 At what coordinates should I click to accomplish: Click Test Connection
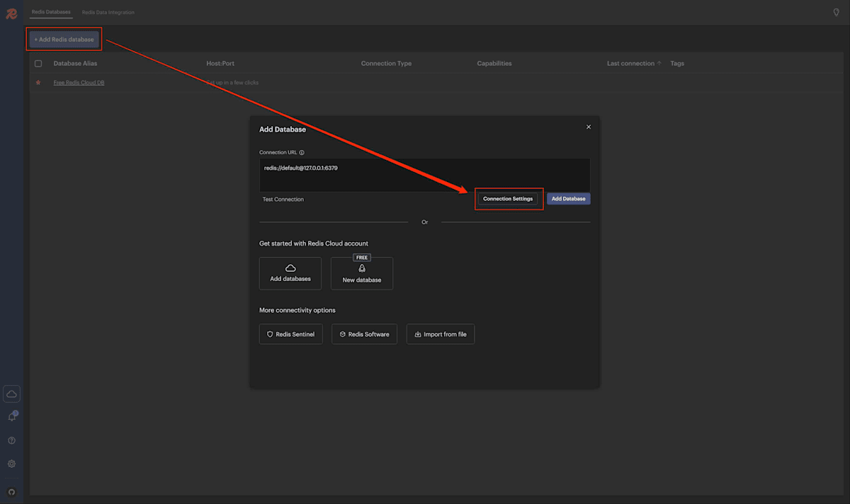pos(283,200)
